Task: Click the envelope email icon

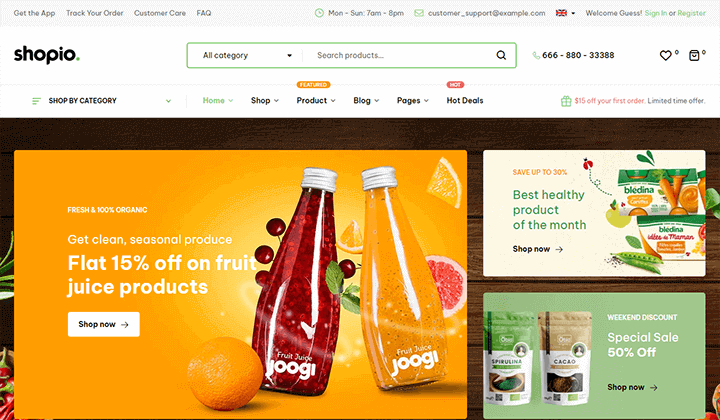Action: click(x=419, y=13)
